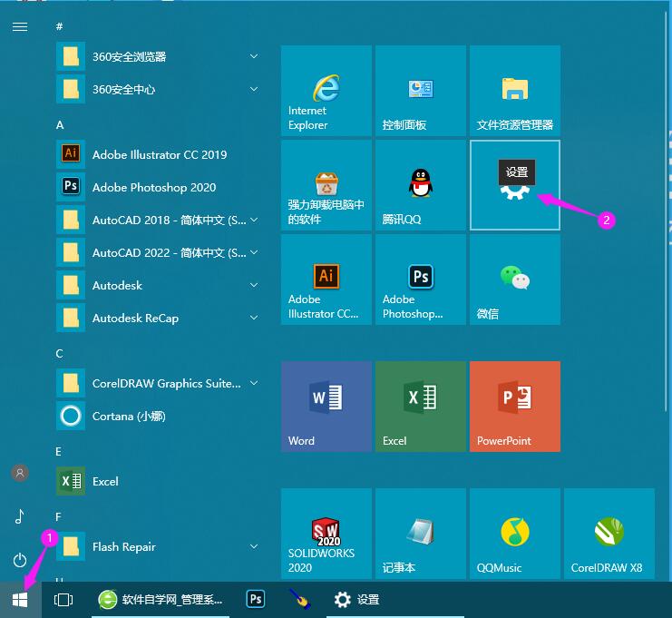Viewport: 672px width, 618px height.
Task: Launch the Adobe Illustrator CC tile
Action: tap(326, 280)
